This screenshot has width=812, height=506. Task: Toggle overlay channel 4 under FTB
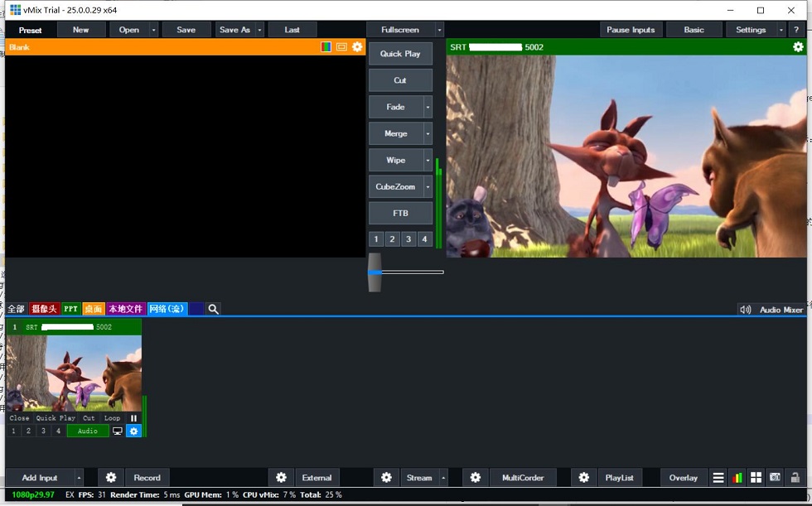point(424,239)
